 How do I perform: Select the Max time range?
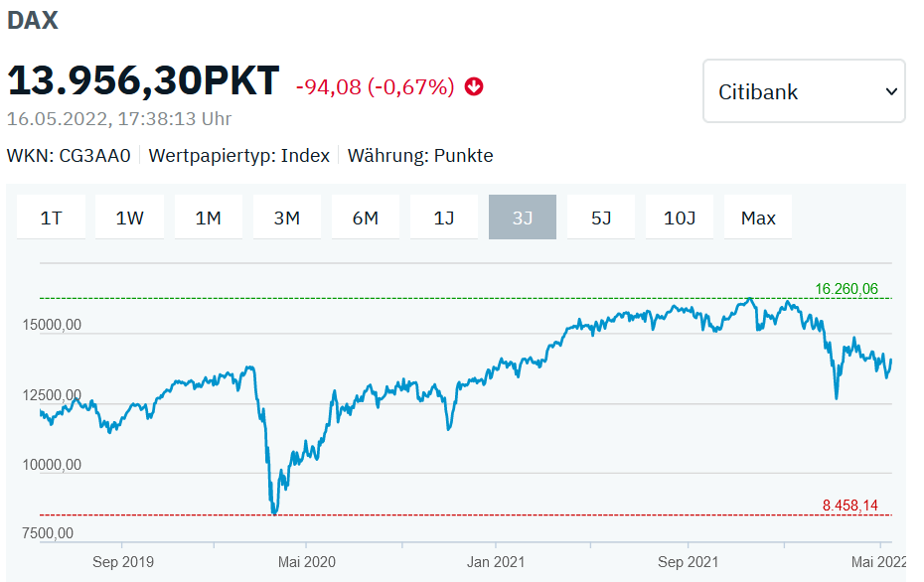click(x=758, y=218)
